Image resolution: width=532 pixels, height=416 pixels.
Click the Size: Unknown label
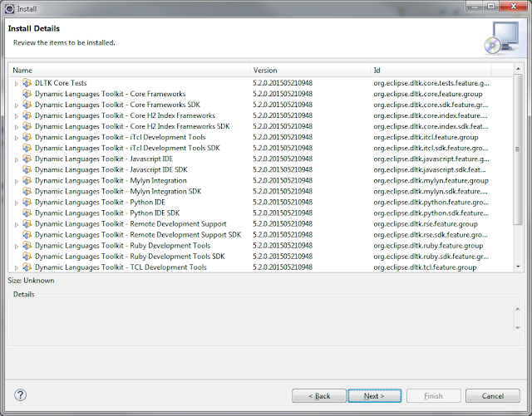pos(31,281)
